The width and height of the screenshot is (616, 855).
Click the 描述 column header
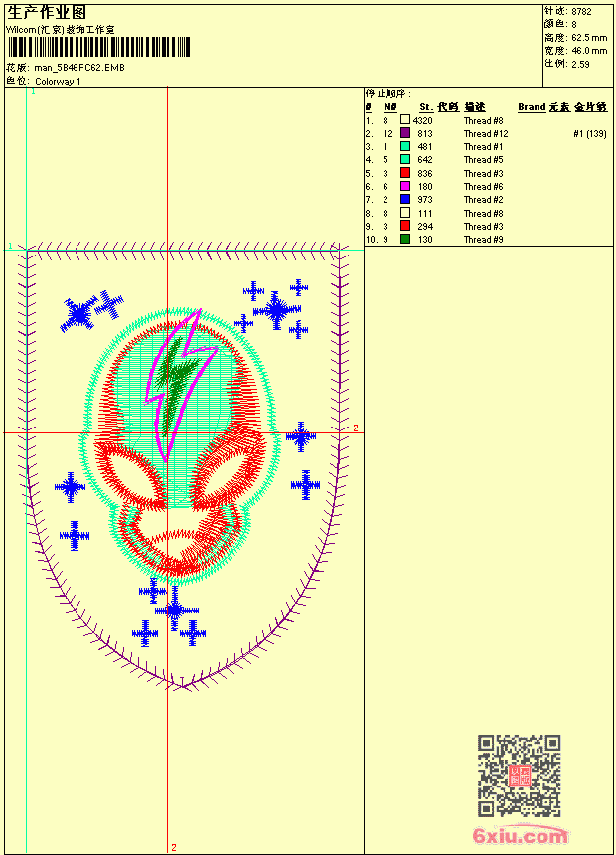pyautogui.click(x=475, y=107)
